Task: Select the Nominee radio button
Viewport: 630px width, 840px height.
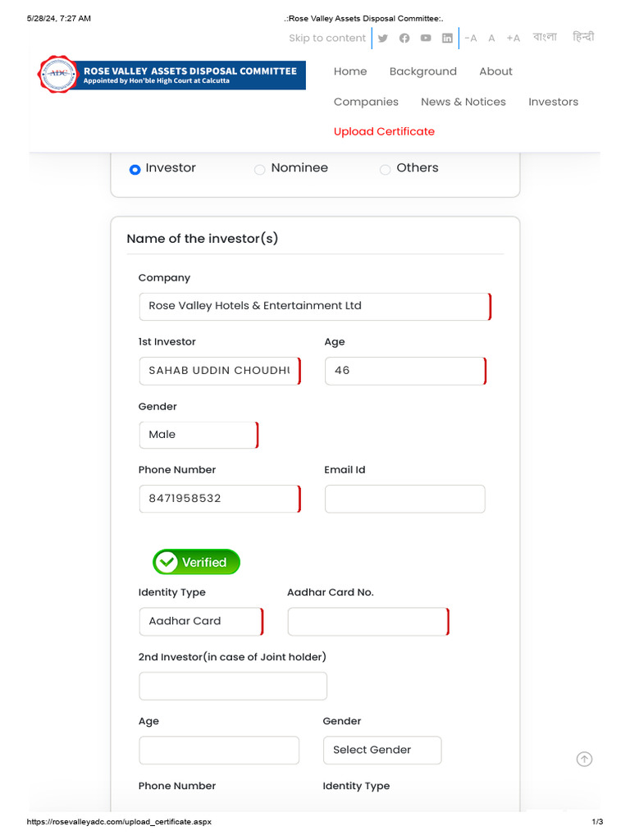Action: click(x=260, y=169)
